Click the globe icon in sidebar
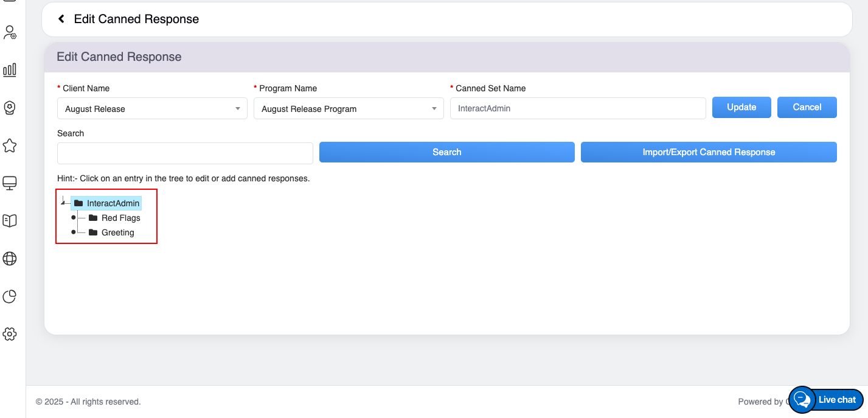Image resolution: width=868 pixels, height=418 pixels. click(10, 259)
